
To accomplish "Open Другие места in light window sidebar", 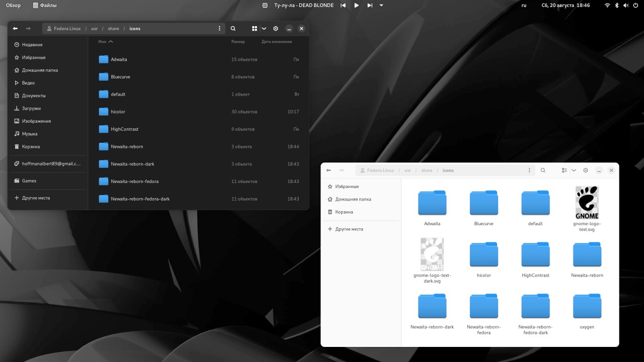I will 361,229.
